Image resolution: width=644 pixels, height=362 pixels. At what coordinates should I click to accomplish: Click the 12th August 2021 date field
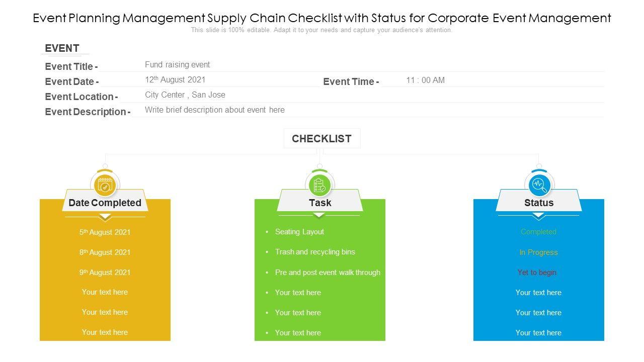(175, 80)
